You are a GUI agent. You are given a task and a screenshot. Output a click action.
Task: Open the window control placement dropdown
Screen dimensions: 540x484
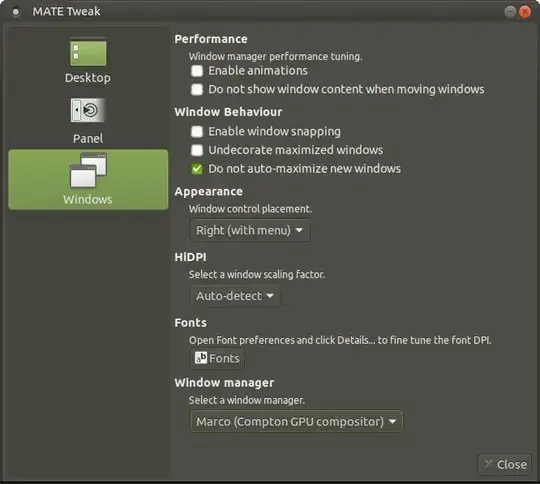250,230
